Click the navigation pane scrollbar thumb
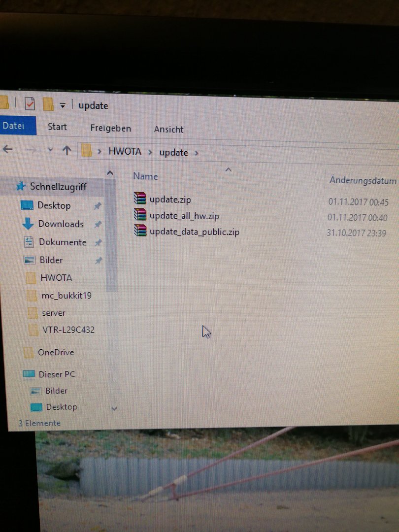The height and width of the screenshot is (532, 399). coord(111,235)
